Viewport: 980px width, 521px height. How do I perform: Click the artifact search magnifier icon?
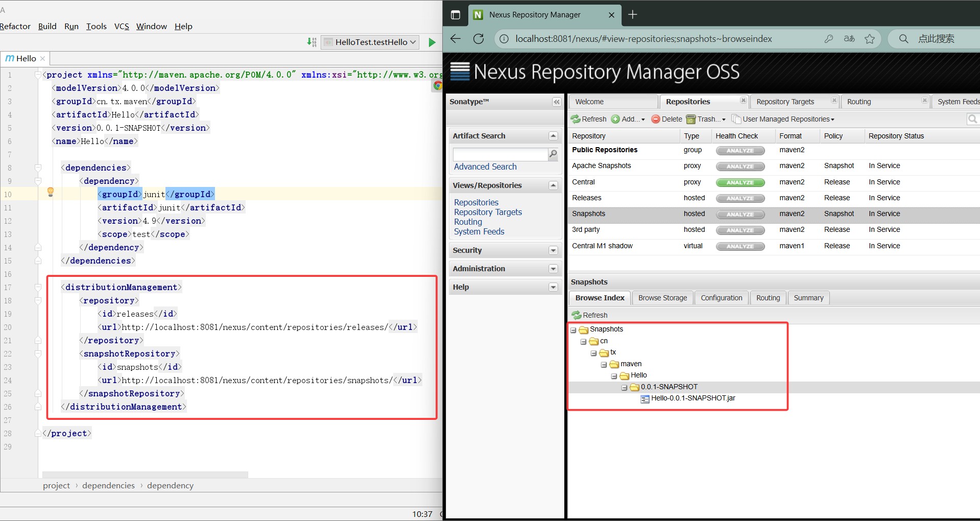[553, 154]
